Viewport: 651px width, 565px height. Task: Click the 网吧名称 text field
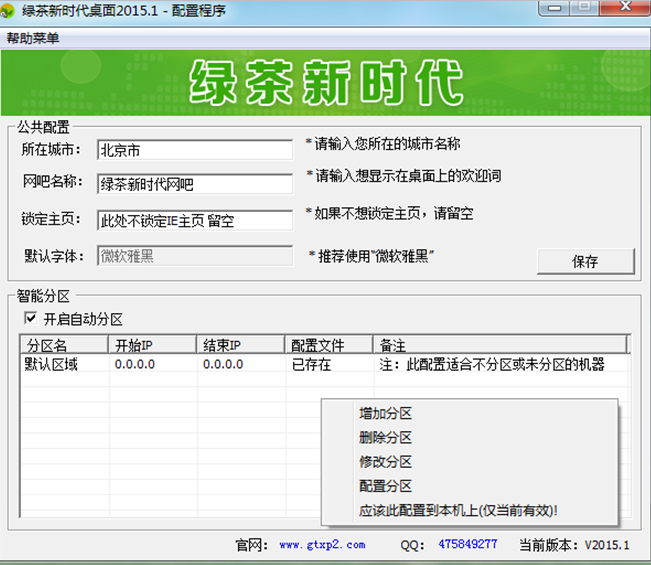195,184
